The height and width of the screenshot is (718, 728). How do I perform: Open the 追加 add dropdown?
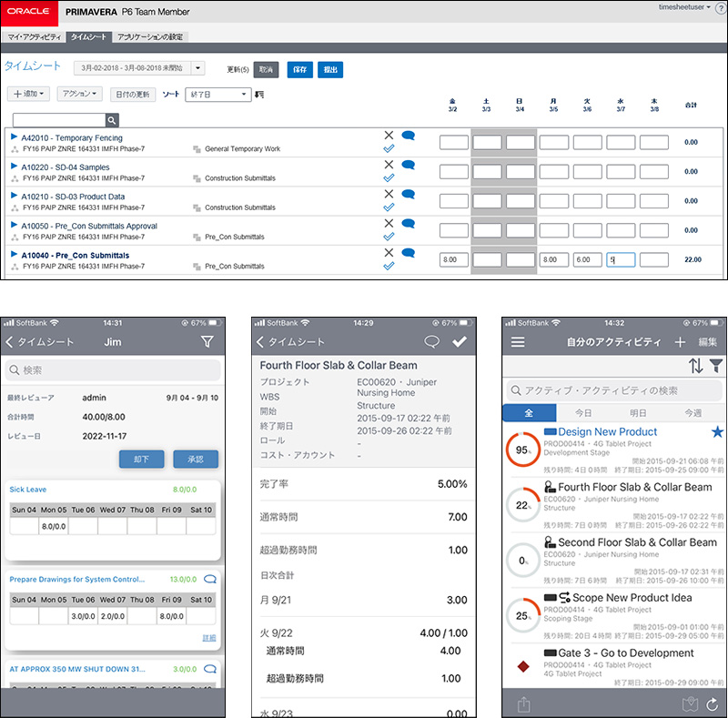pyautogui.click(x=29, y=94)
